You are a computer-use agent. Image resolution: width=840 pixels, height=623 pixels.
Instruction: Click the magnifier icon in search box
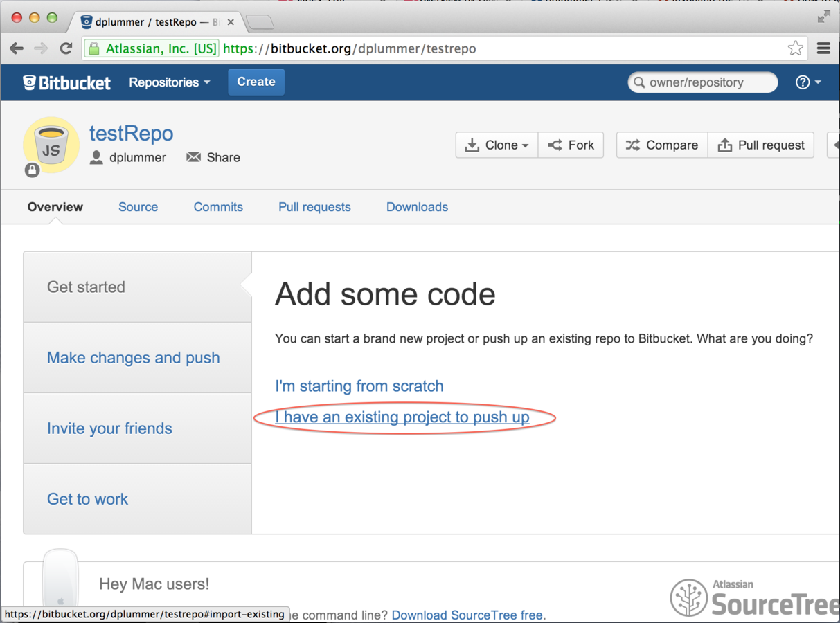(639, 82)
